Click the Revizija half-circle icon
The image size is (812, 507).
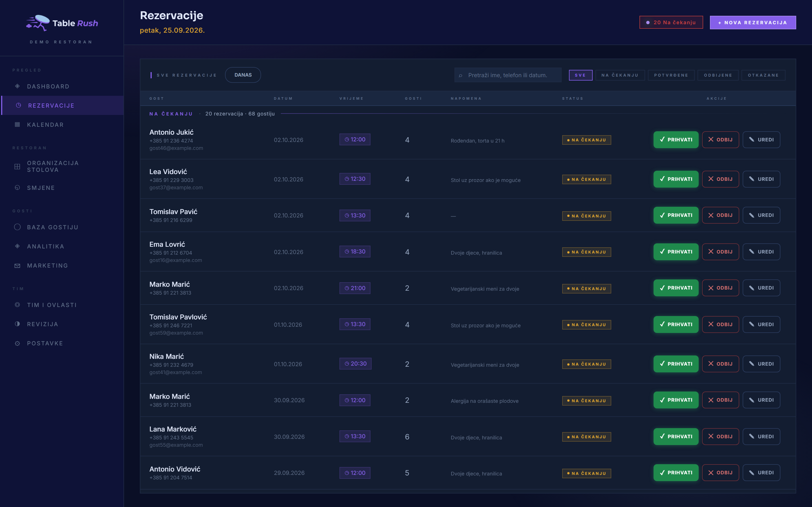coord(17,324)
